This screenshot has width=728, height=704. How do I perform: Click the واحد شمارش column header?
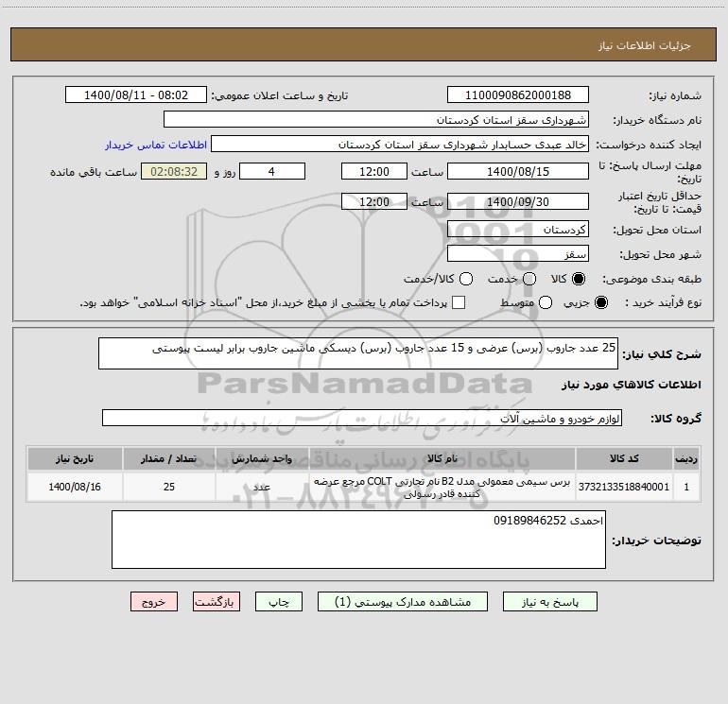tap(262, 458)
